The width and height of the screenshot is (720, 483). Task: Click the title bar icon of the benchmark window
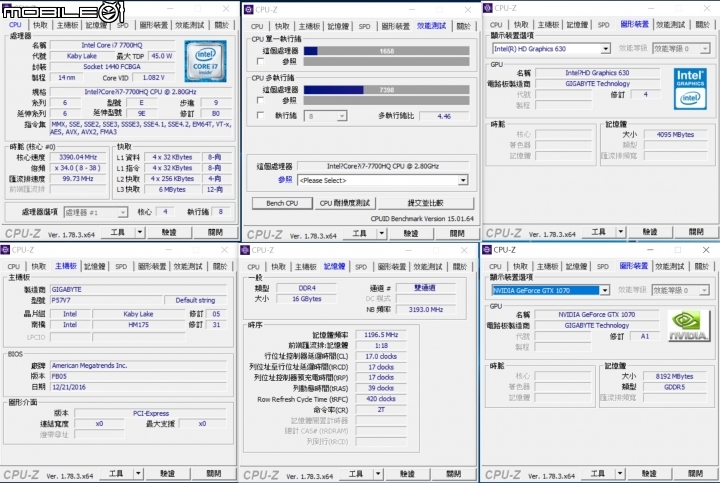pyautogui.click(x=248, y=9)
